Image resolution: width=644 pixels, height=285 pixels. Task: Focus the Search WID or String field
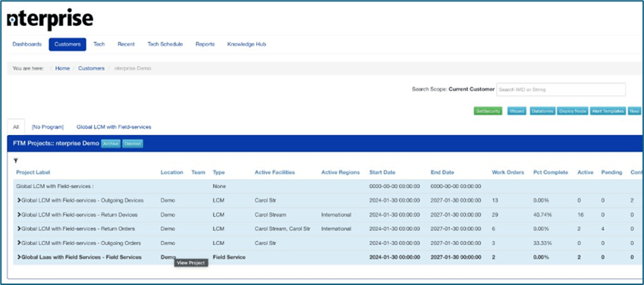tap(561, 89)
